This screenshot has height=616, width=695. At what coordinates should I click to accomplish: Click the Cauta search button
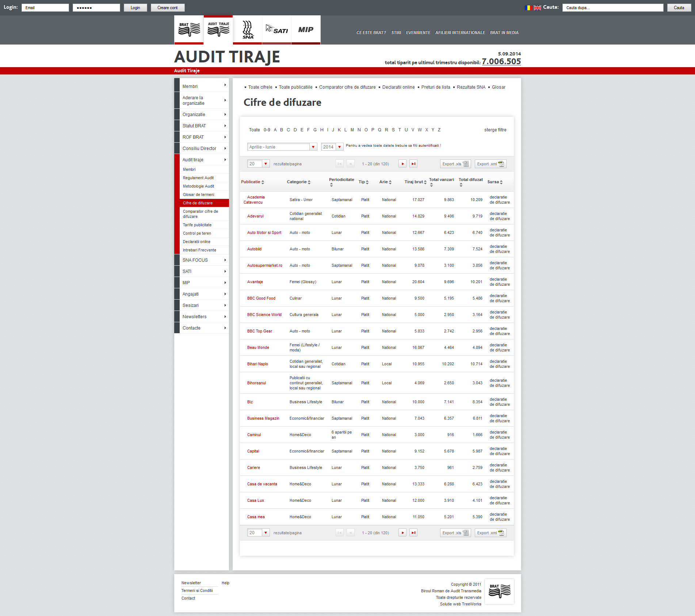pos(679,8)
